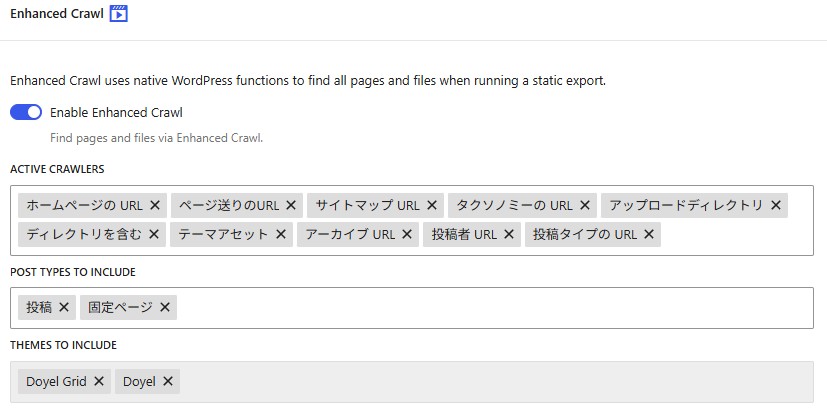Remove the ページ送りのURL crawler tag
827x412 pixels.
(x=291, y=205)
